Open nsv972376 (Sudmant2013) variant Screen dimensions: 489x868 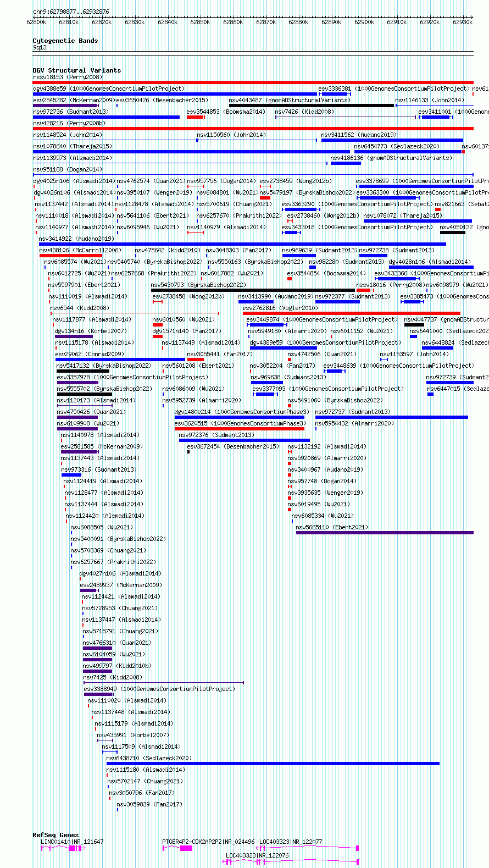[217, 435]
